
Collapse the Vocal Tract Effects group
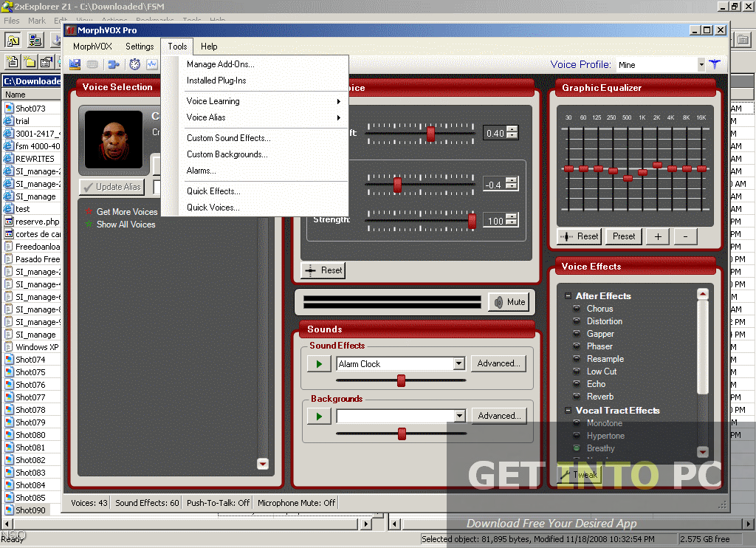coord(568,410)
